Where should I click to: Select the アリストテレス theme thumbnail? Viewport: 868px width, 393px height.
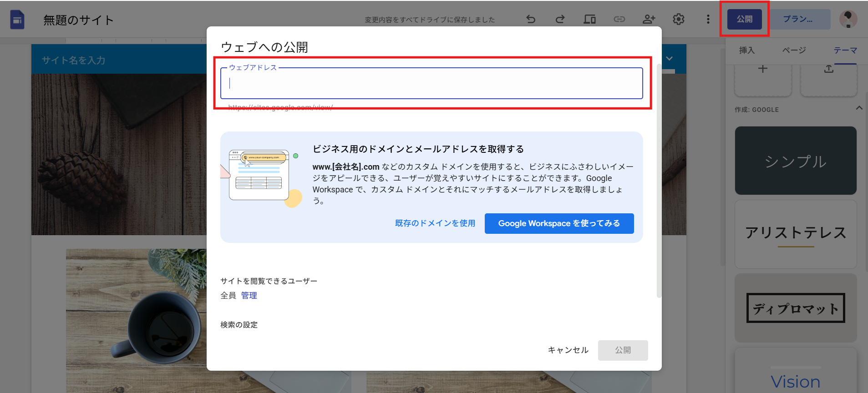[x=796, y=234]
